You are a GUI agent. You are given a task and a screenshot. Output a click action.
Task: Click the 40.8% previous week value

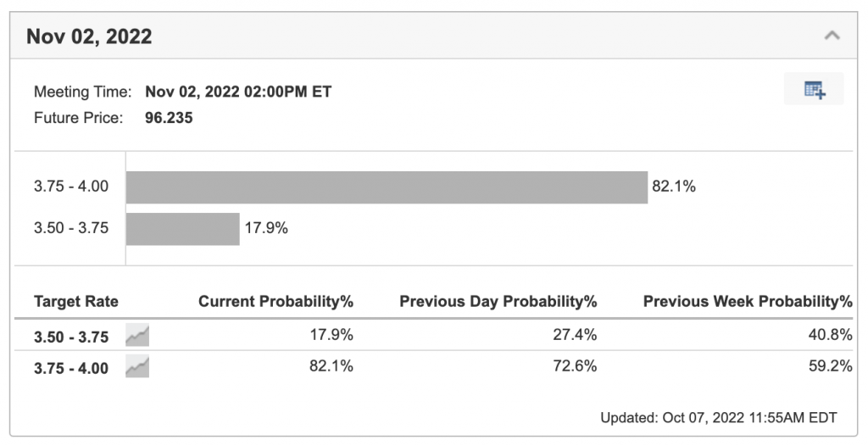pos(831,335)
